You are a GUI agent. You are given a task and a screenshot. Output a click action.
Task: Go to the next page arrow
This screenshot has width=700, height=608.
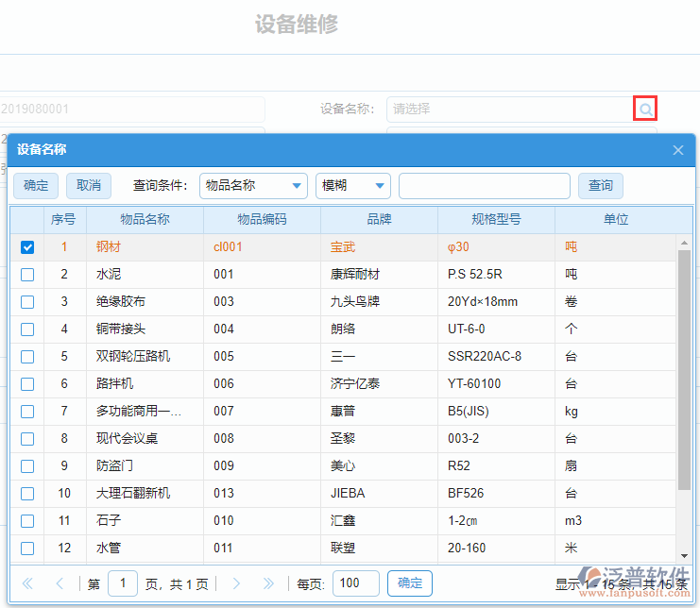click(x=236, y=583)
